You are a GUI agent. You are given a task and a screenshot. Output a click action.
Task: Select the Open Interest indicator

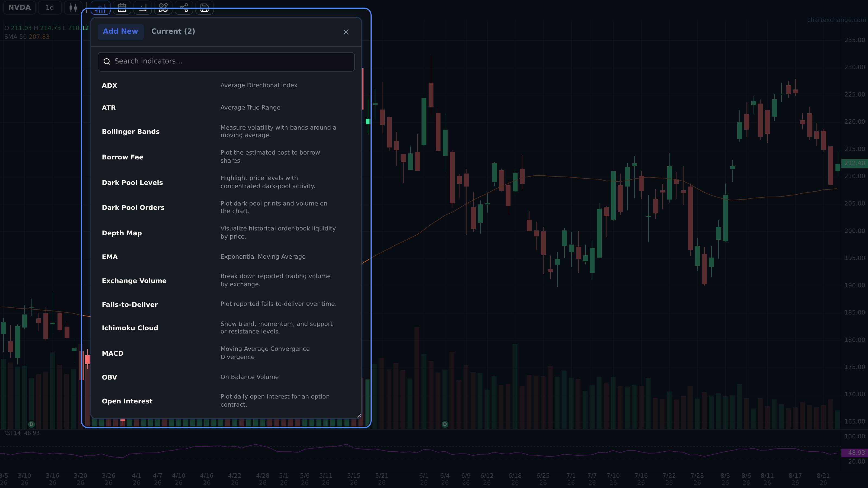226,401
